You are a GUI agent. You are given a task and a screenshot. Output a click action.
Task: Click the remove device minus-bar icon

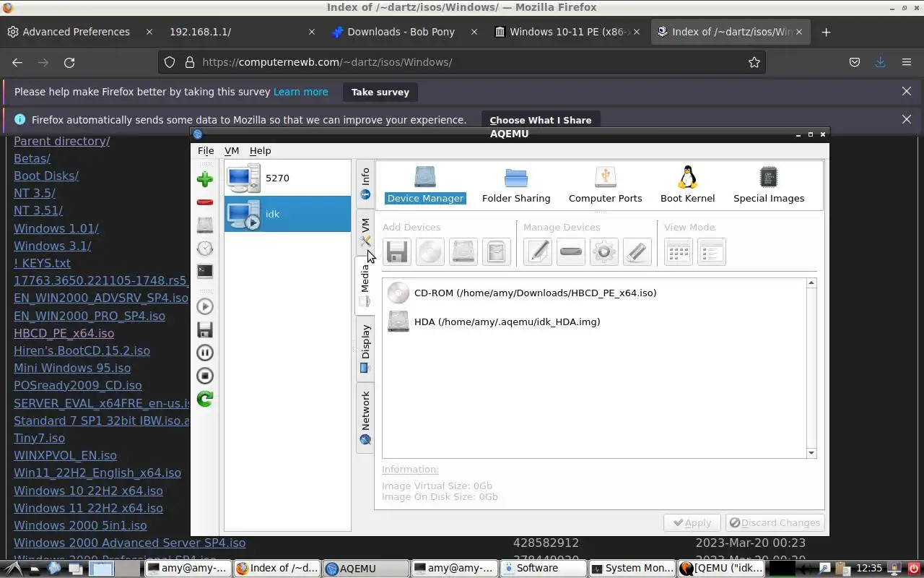coord(571,251)
